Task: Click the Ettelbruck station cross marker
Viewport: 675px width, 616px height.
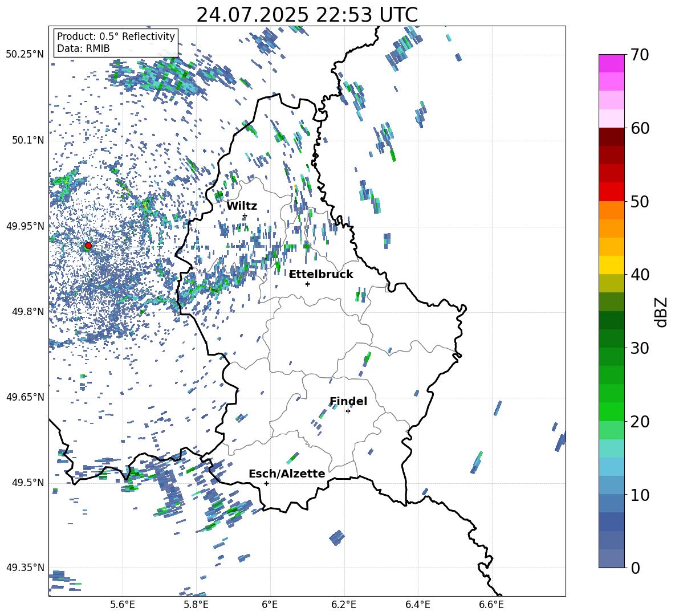Action: (x=307, y=284)
